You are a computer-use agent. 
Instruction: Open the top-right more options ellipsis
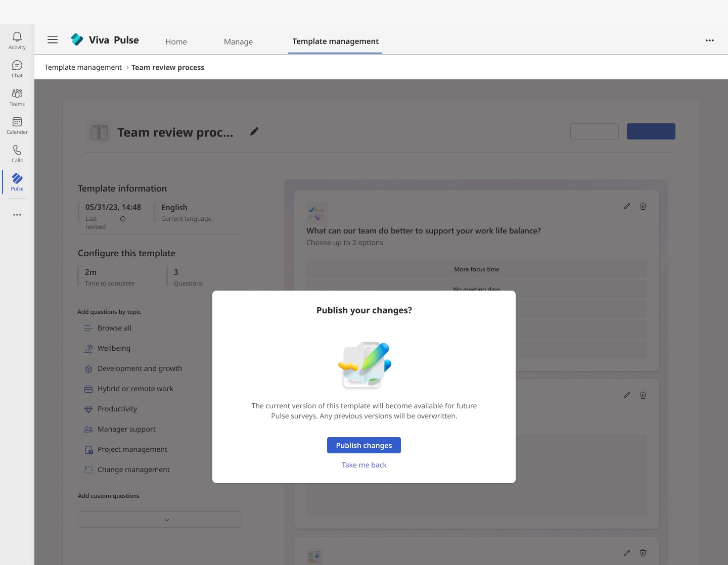point(710,40)
